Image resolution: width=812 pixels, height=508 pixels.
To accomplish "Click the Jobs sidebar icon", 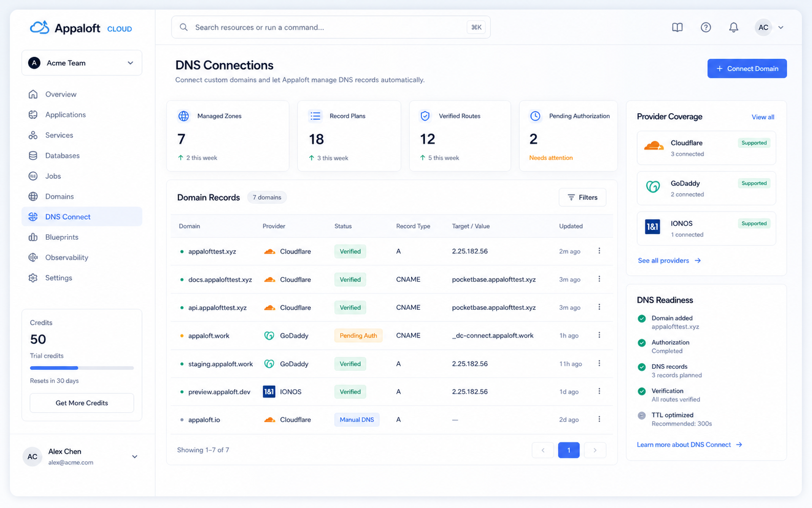I will [x=33, y=176].
